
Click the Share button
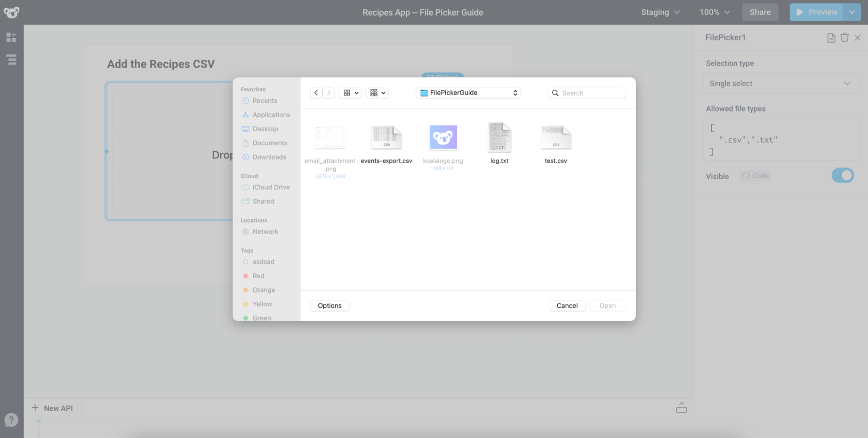tap(760, 12)
